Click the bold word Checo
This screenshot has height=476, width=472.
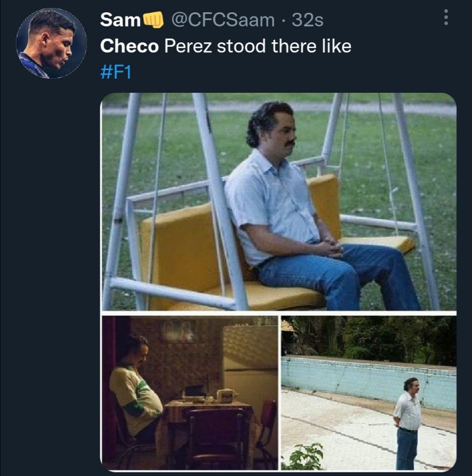point(130,46)
